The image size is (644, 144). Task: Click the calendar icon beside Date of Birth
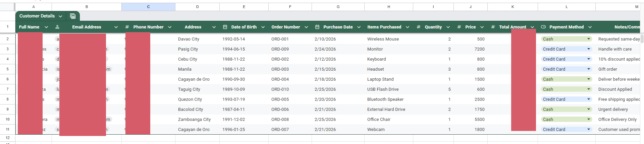[225, 27]
